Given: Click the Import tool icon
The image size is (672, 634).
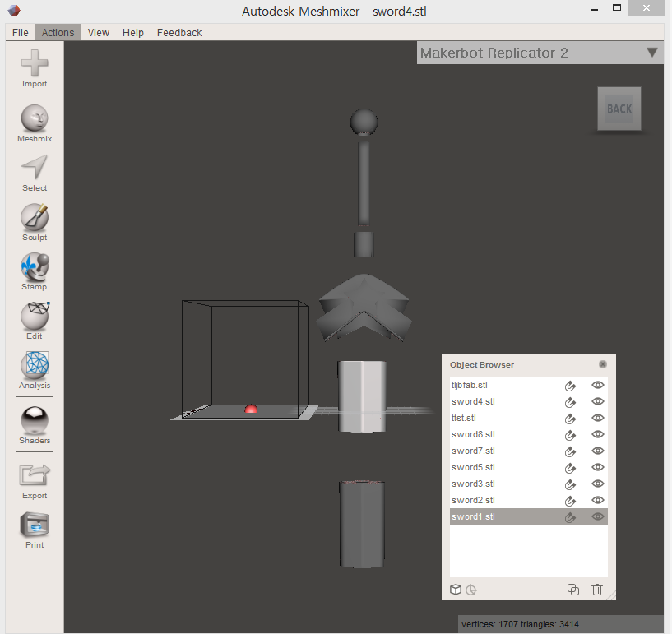Looking at the screenshot, I should pyautogui.click(x=35, y=63).
